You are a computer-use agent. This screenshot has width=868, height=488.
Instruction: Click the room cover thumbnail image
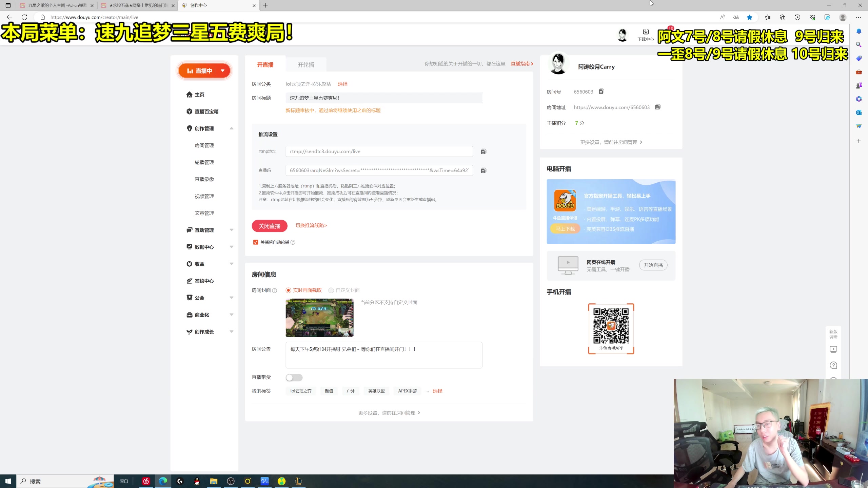(319, 318)
